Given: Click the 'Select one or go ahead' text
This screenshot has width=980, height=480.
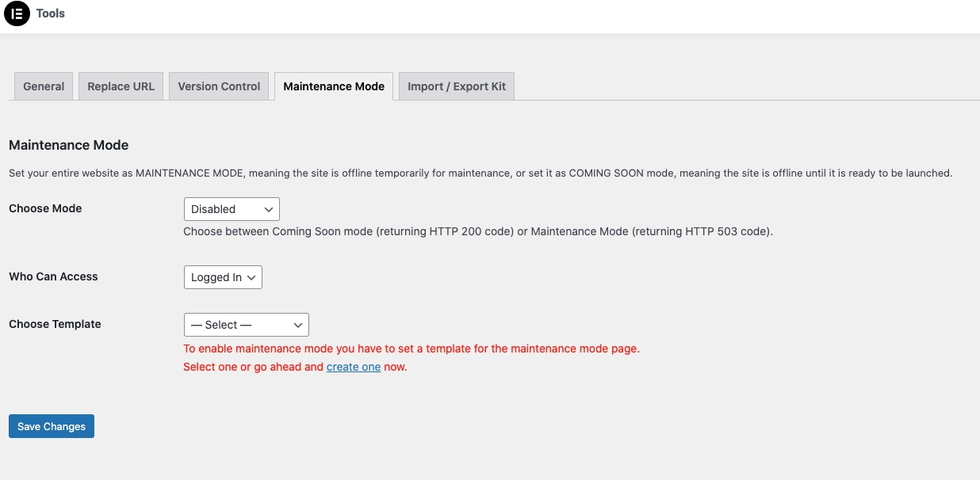Looking at the screenshot, I should click(x=254, y=367).
